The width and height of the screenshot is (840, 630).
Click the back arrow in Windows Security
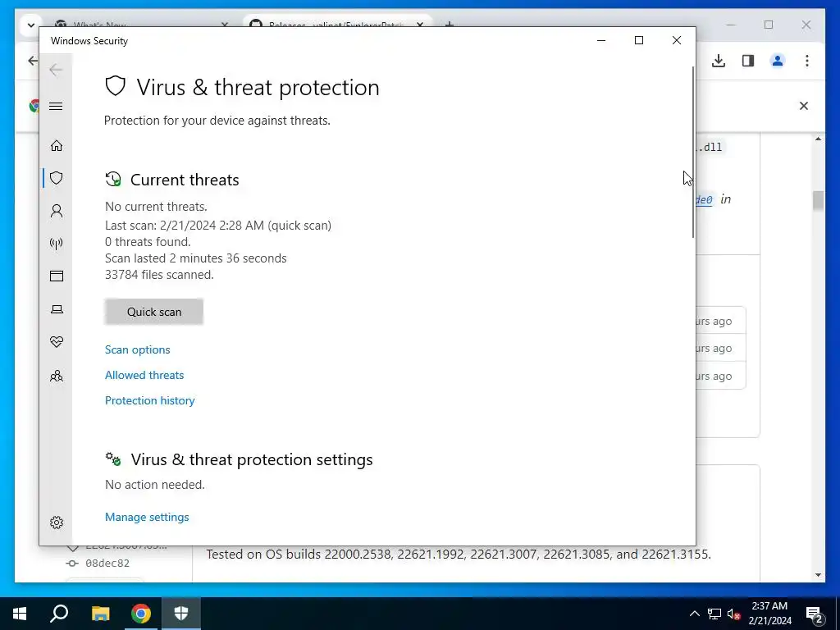click(56, 70)
